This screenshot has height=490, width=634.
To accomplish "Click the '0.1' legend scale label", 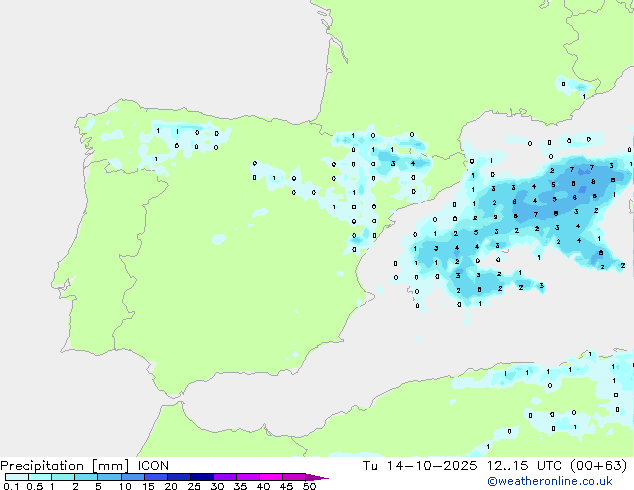I will [x=11, y=486].
